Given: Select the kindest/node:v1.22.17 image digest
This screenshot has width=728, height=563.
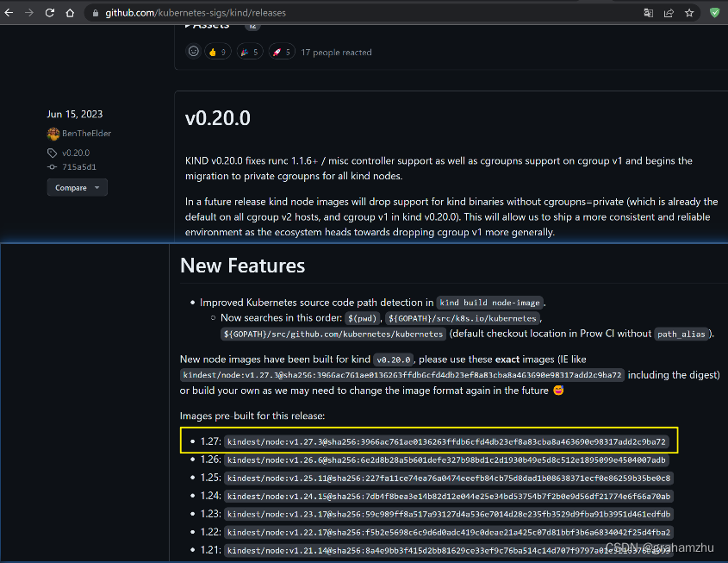Looking at the screenshot, I should 449,532.
